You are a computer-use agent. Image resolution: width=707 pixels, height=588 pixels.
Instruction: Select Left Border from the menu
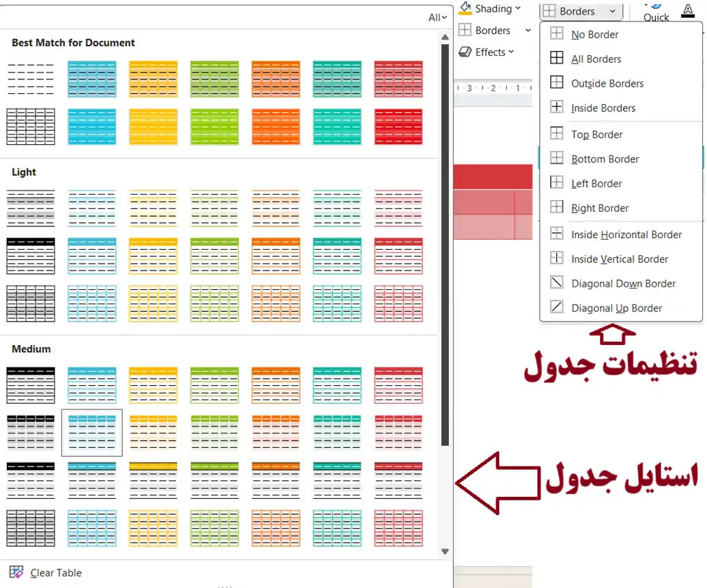pyautogui.click(x=597, y=183)
